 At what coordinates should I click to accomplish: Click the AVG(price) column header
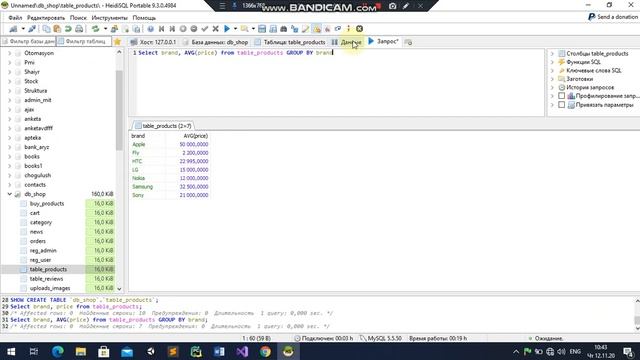click(188, 136)
